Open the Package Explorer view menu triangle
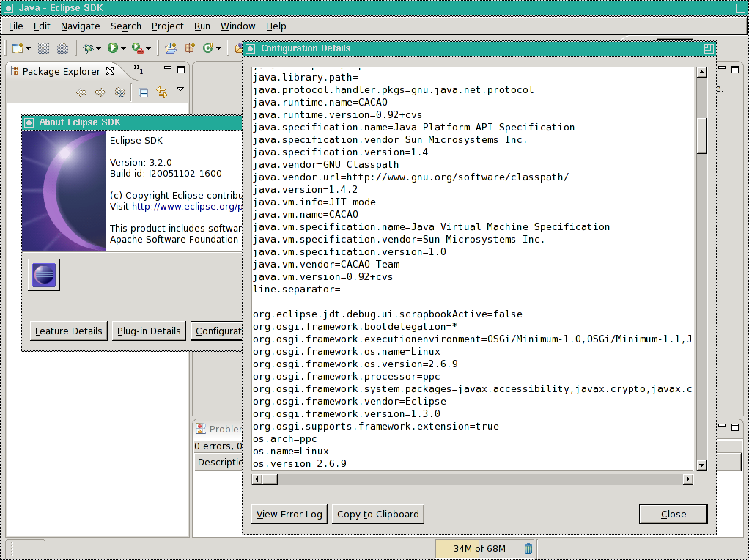 [180, 89]
